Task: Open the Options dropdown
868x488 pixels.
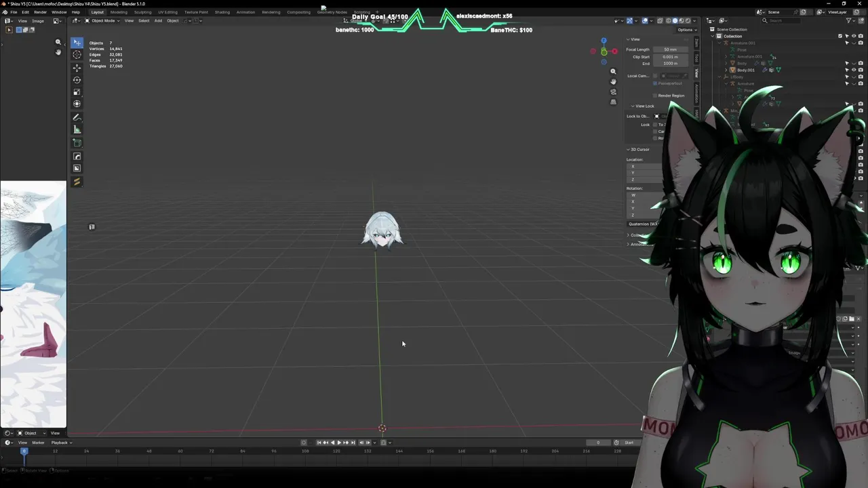Action: (x=686, y=30)
